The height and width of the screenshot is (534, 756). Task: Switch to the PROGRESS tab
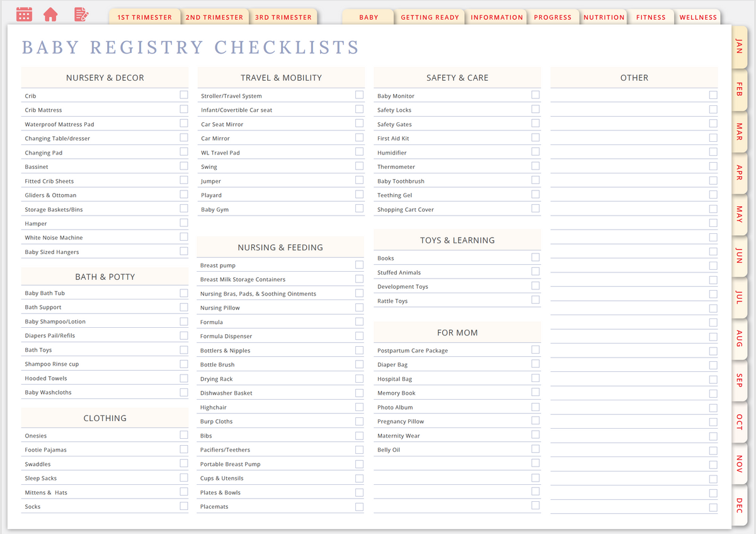point(553,17)
